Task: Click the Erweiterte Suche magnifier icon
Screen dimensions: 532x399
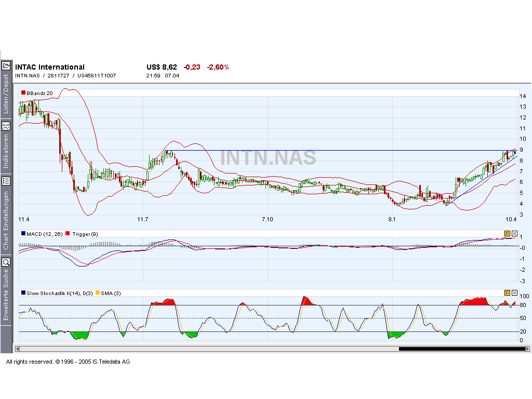Action: [x=6, y=262]
